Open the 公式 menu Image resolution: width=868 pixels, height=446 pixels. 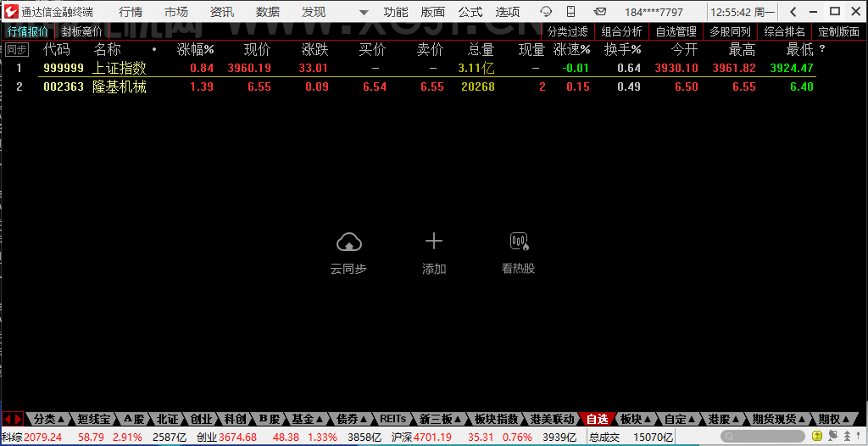click(470, 12)
